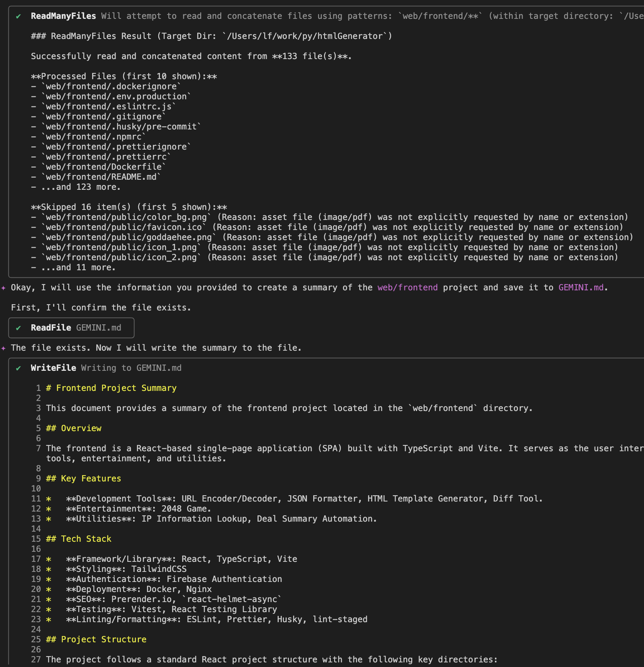This screenshot has height=667, width=644.
Task: Click the green checkmark beside ReadManyFiles
Action: pos(18,16)
